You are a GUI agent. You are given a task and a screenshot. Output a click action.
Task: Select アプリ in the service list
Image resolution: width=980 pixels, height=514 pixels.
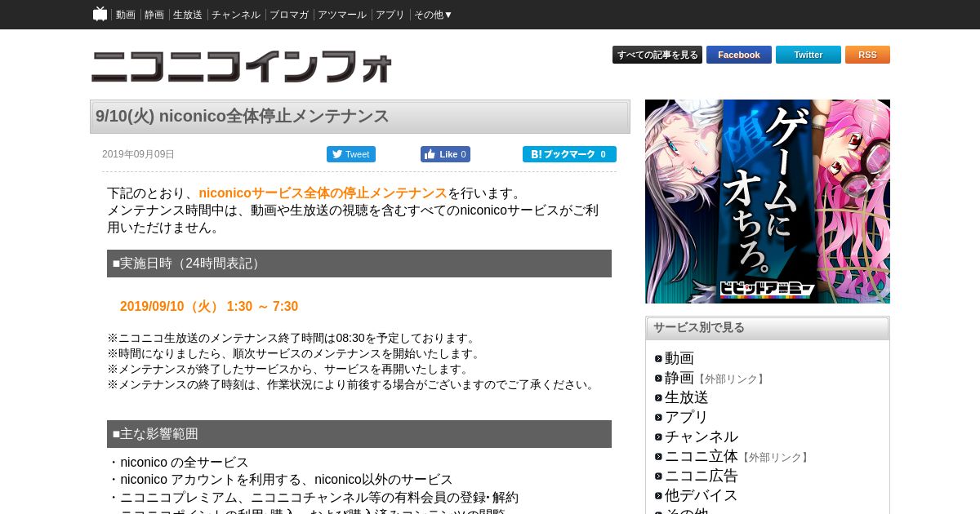[687, 417]
